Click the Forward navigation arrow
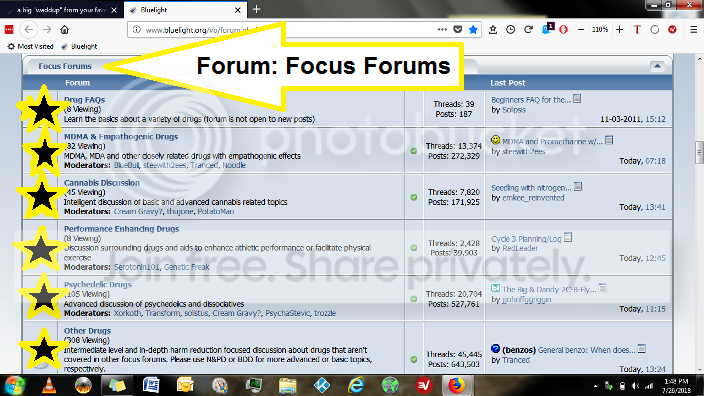This screenshot has height=396, width=704. (x=47, y=30)
